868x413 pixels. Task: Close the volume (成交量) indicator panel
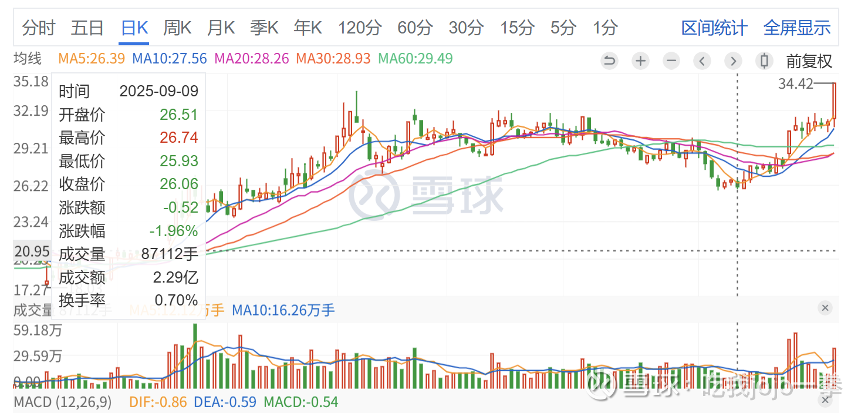point(825,308)
